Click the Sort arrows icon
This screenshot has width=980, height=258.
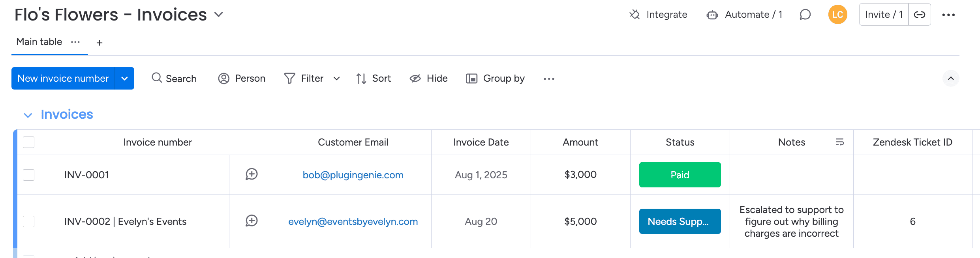pos(361,79)
